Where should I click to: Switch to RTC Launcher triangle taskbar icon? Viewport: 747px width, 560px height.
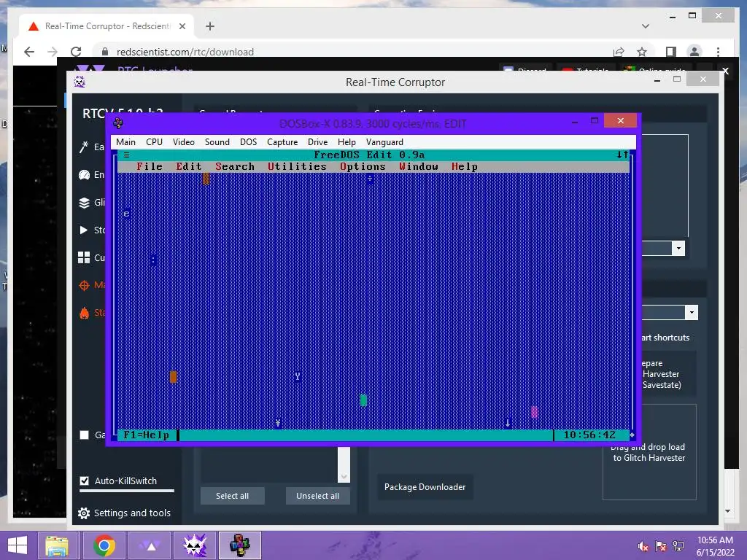[151, 545]
